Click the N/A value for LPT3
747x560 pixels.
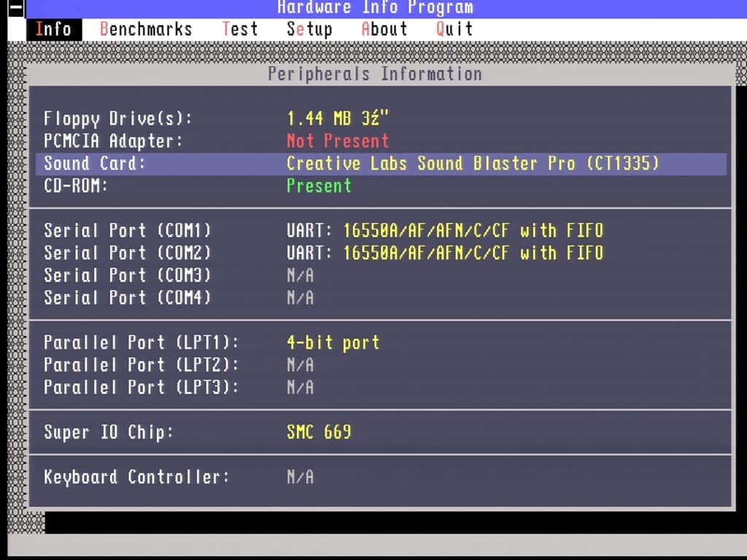[301, 387]
